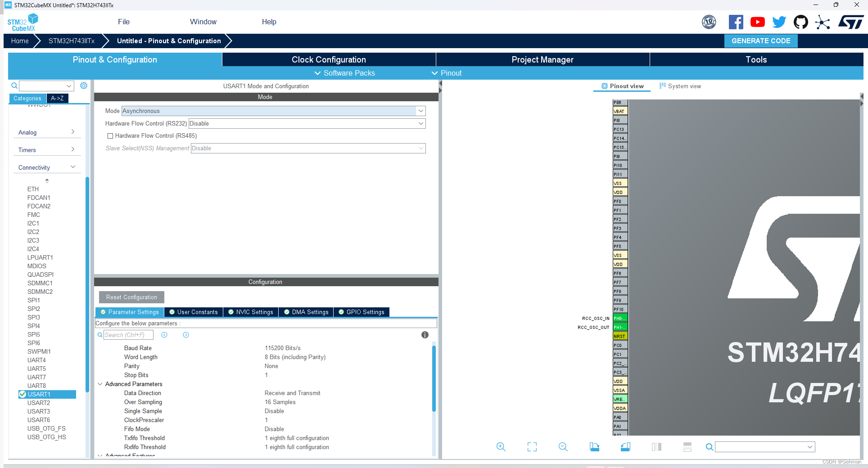This screenshot has width=868, height=468.
Task: Click the NRST pin on chip
Action: coord(620,336)
